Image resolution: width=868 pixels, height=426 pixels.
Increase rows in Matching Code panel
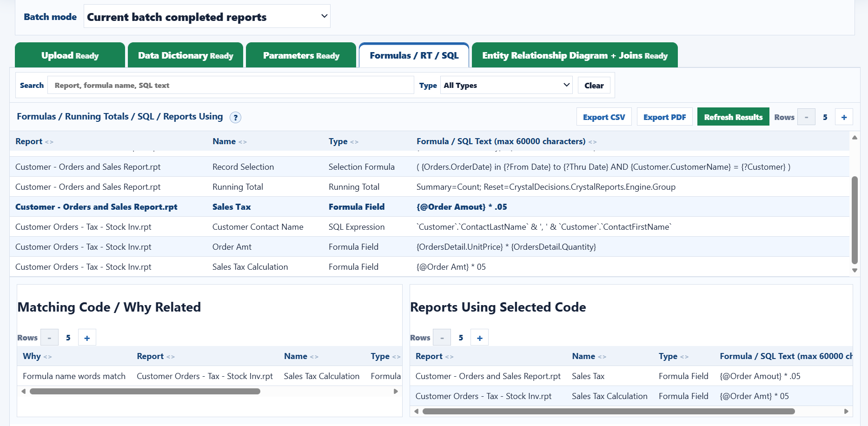point(87,338)
